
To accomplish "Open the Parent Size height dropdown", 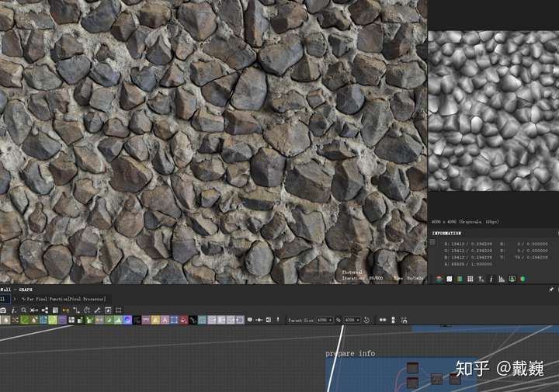I will [x=352, y=320].
